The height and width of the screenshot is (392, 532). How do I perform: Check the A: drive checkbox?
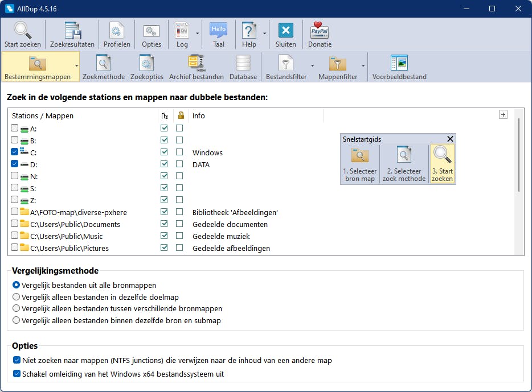pyautogui.click(x=15, y=129)
